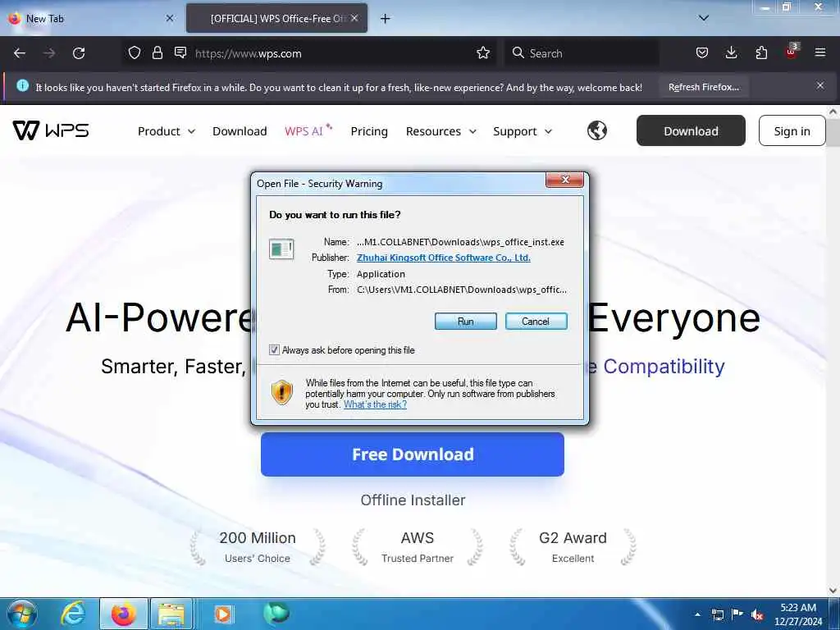The width and height of the screenshot is (840, 630).
Task: Open Action Center flag icon
Action: coord(737,614)
